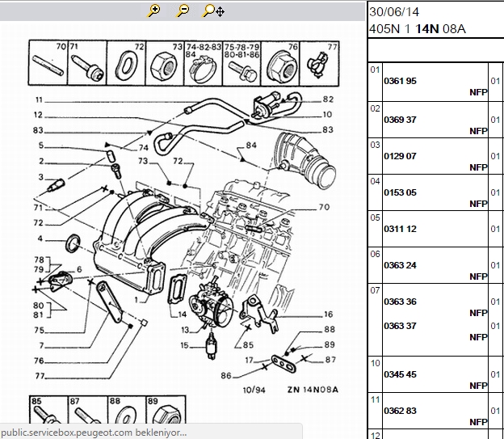Click the part 85 bolt thumbnail
The width and height of the screenshot is (504, 439).
pos(48,410)
